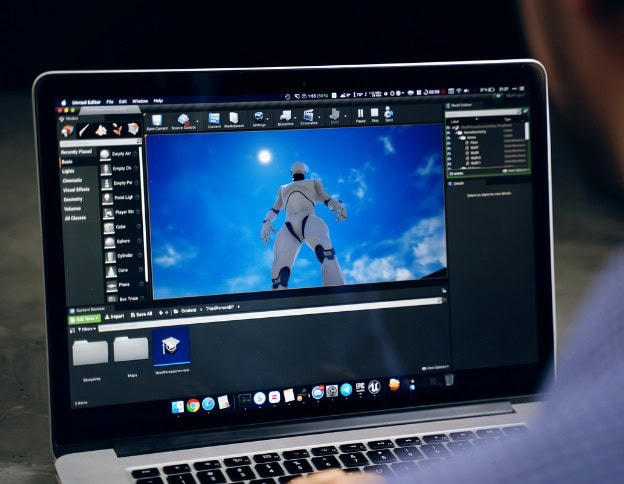Select the Volumes category
Image resolution: width=624 pixels, height=484 pixels.
pyautogui.click(x=72, y=209)
